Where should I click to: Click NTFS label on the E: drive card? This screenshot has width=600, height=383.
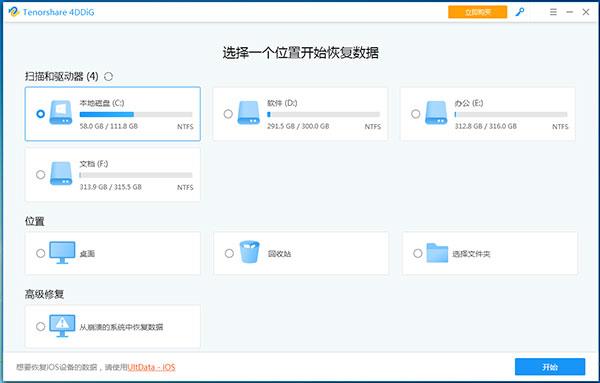click(560, 127)
